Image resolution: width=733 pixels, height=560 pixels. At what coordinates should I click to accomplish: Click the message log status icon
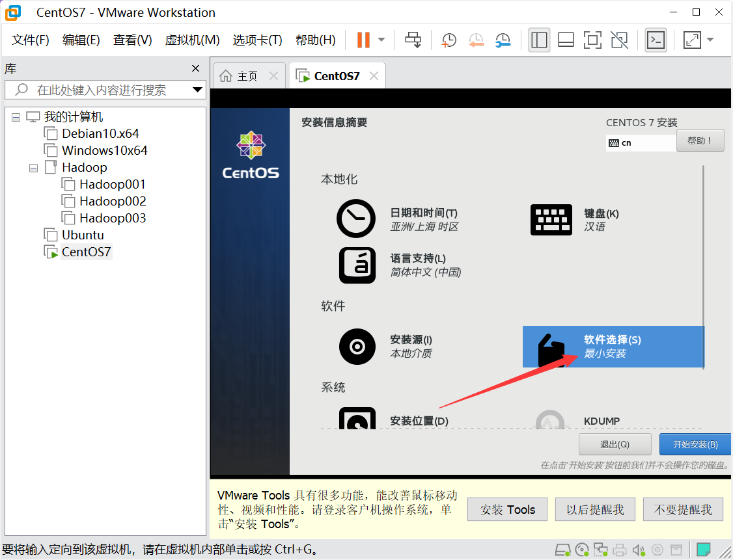(676, 550)
